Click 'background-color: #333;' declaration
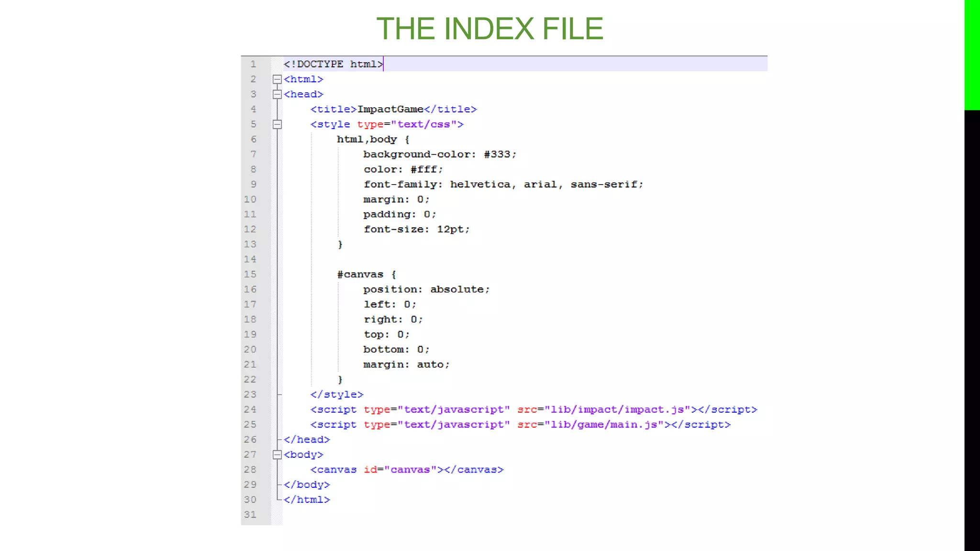The image size is (980, 551). pos(440,154)
